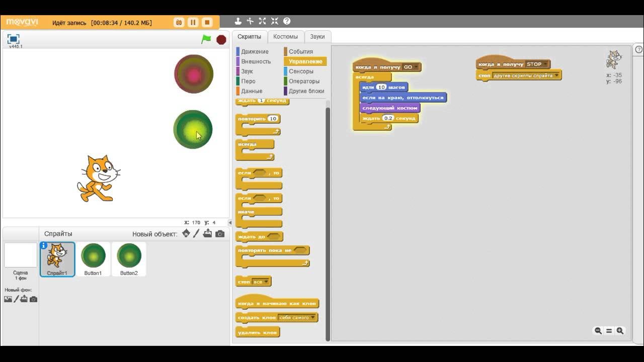Click the repeat count 10 in palette
644x362 pixels.
pyautogui.click(x=273, y=119)
